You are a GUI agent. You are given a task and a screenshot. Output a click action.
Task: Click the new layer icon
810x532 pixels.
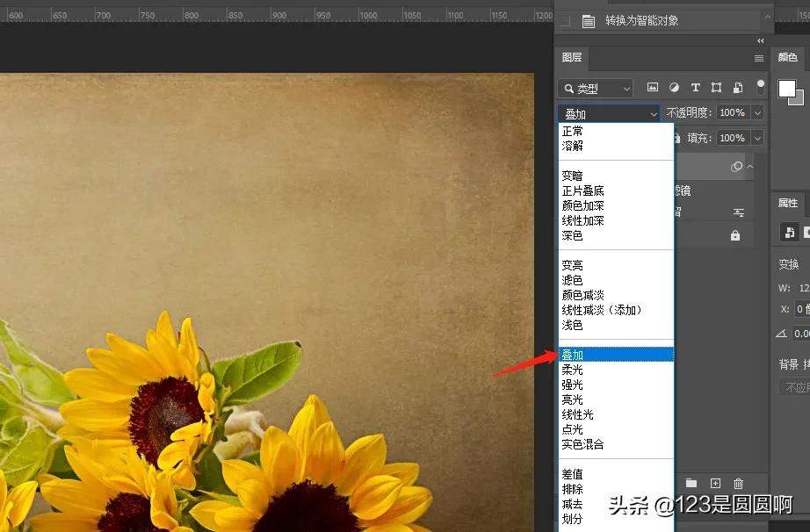tap(715, 484)
